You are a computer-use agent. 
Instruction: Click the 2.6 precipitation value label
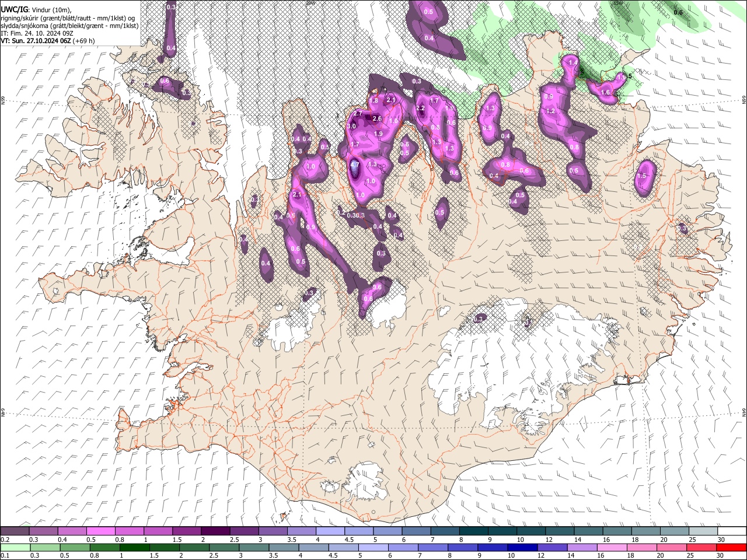[x=376, y=119]
